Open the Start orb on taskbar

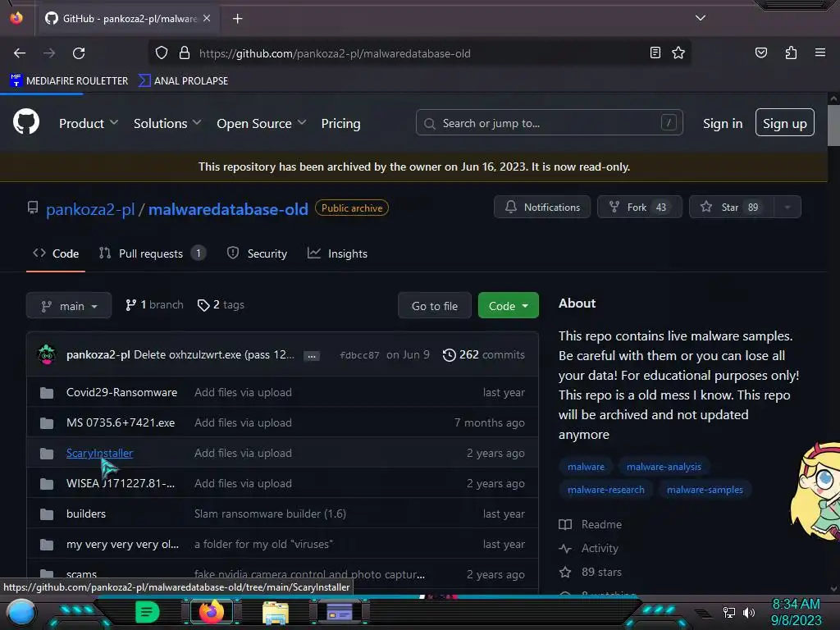[x=21, y=612]
